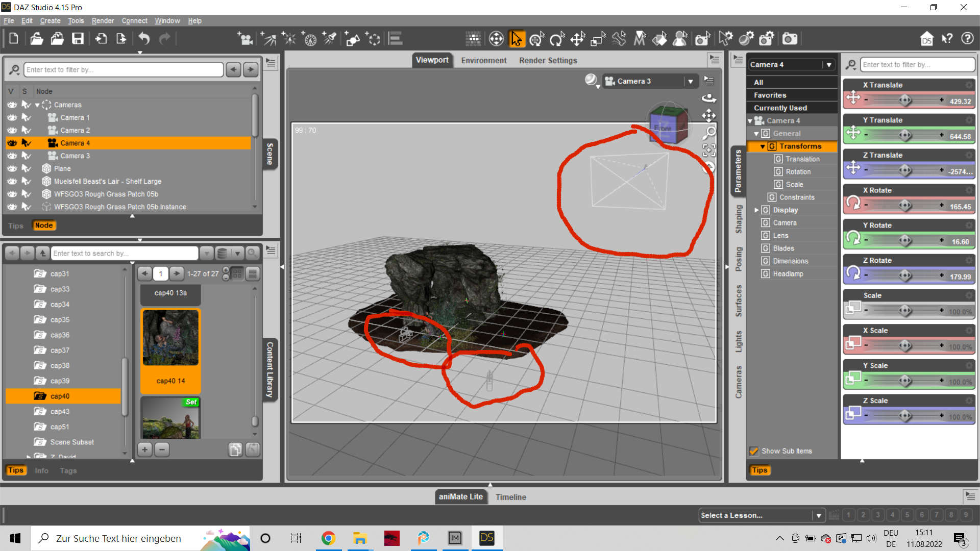This screenshot has height=551, width=980.
Task: Click the New file icon
Action: pos(14,39)
